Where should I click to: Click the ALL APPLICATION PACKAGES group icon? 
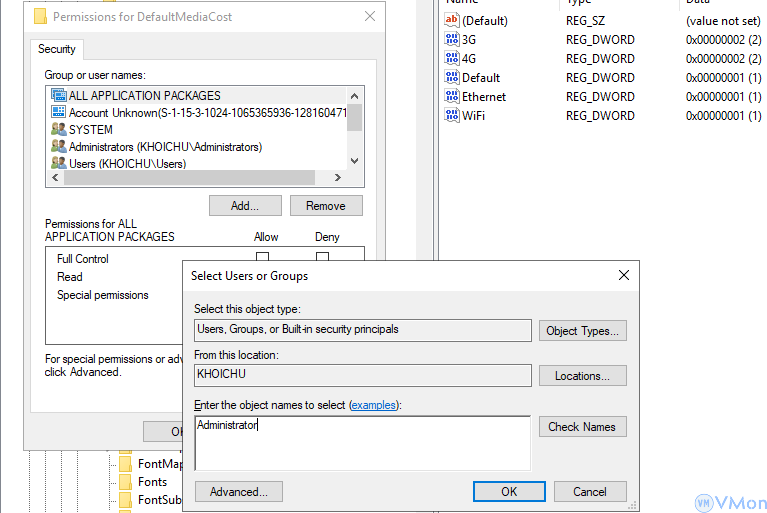pos(58,96)
